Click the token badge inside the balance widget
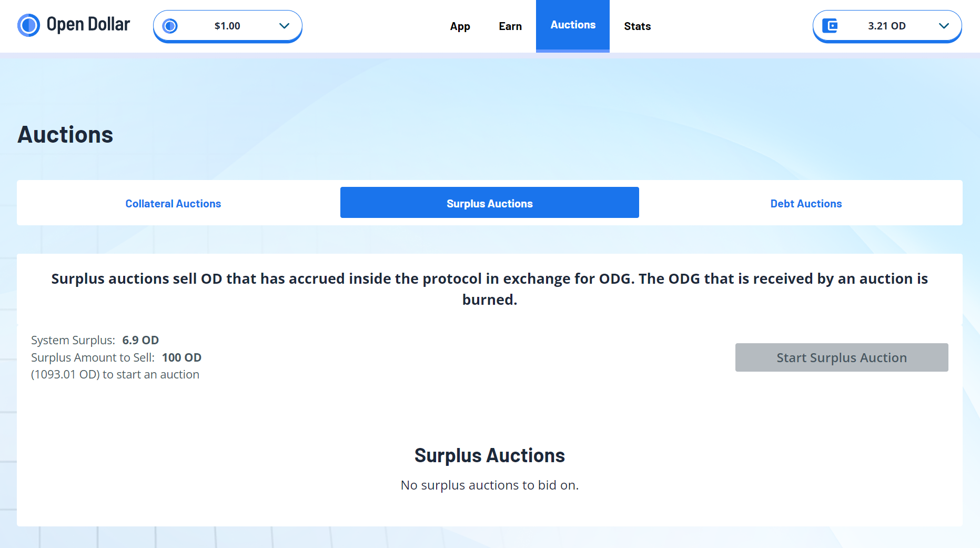Image resolution: width=980 pixels, height=548 pixels. (830, 25)
